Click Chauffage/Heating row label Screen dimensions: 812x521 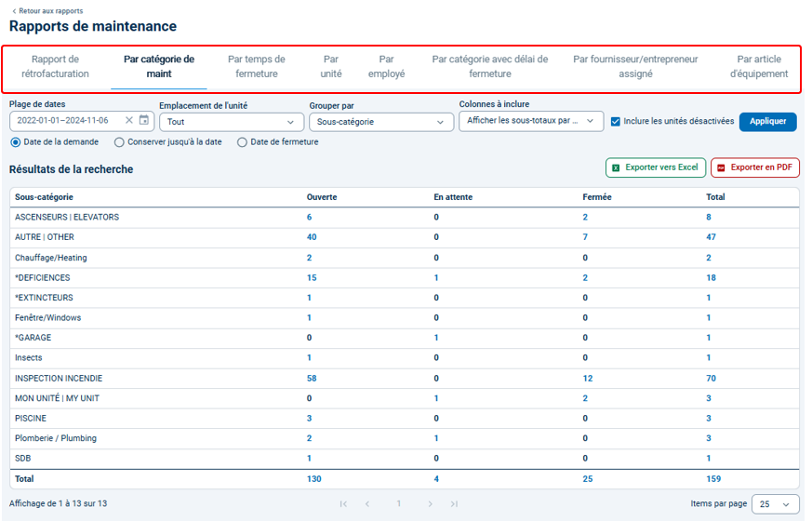coord(51,258)
